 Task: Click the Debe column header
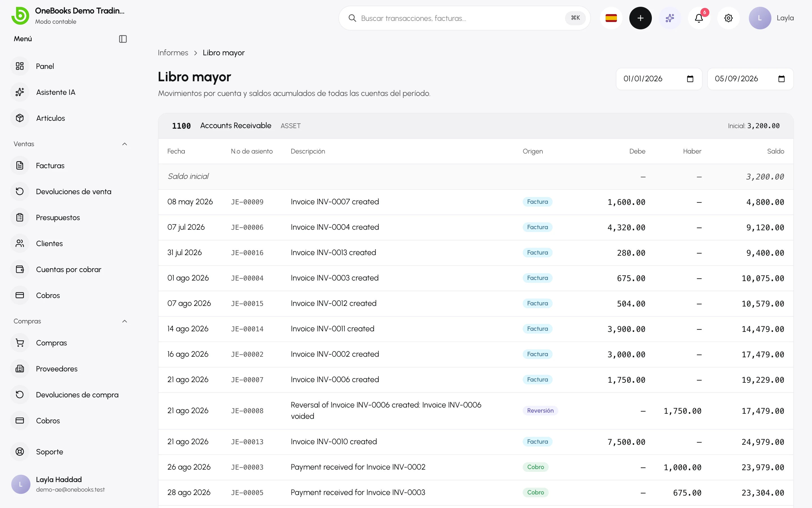637,151
